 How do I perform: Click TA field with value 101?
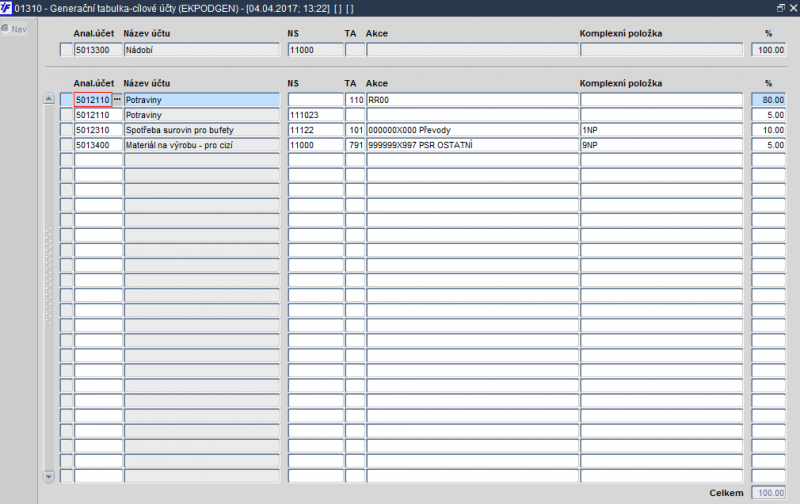tap(355, 130)
